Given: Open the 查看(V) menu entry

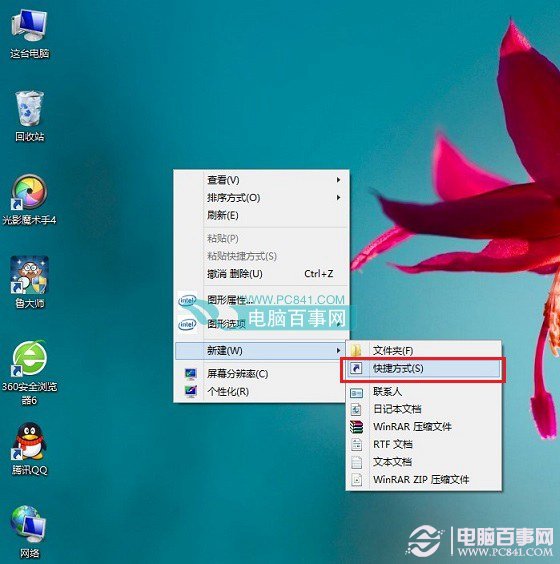Looking at the screenshot, I should tap(261, 179).
